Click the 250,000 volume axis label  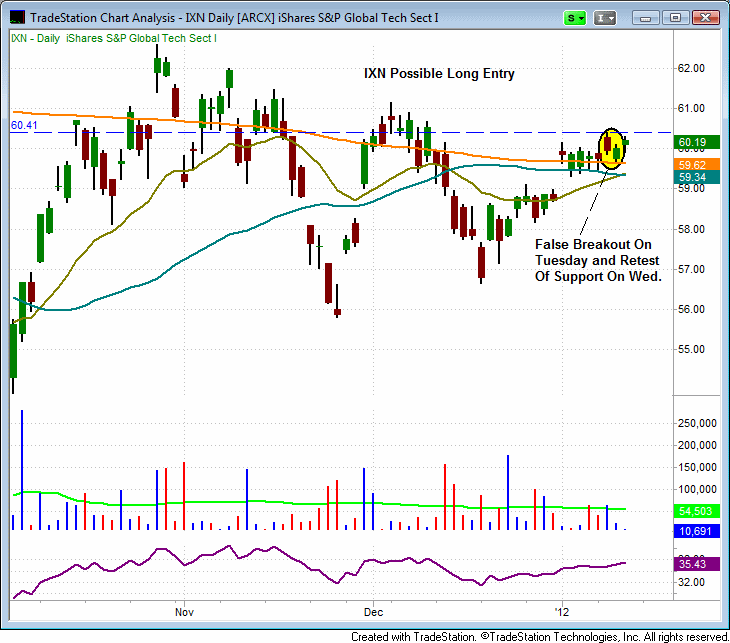click(697, 423)
